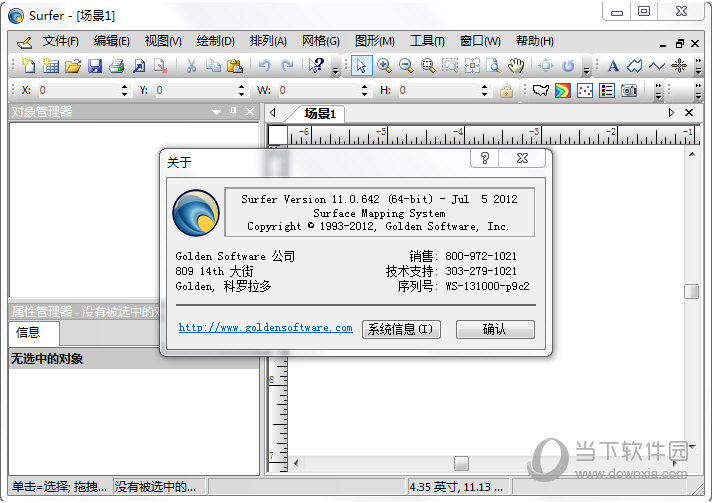
Task: Select the Polygon drawing tool
Action: [634, 66]
